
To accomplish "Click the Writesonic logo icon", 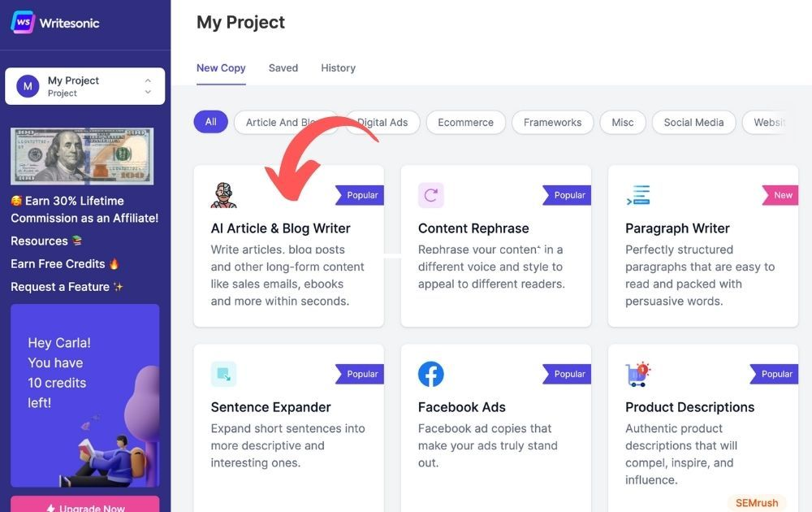I will click(21, 24).
